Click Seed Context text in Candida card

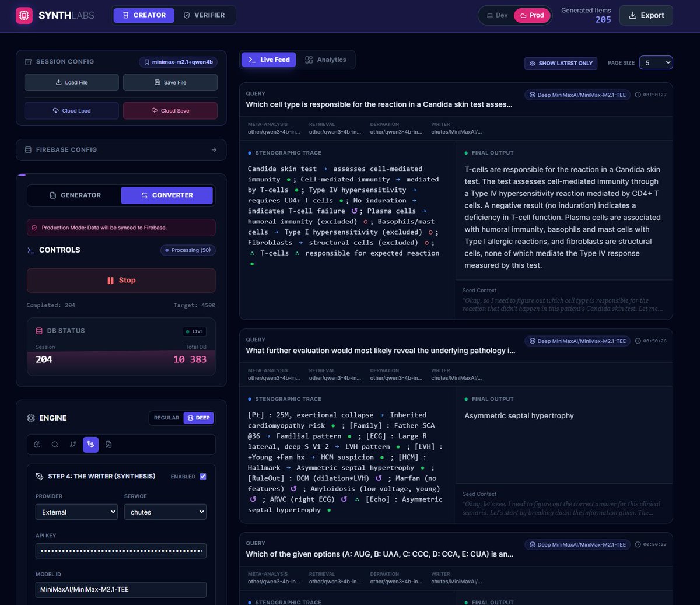[563, 305]
